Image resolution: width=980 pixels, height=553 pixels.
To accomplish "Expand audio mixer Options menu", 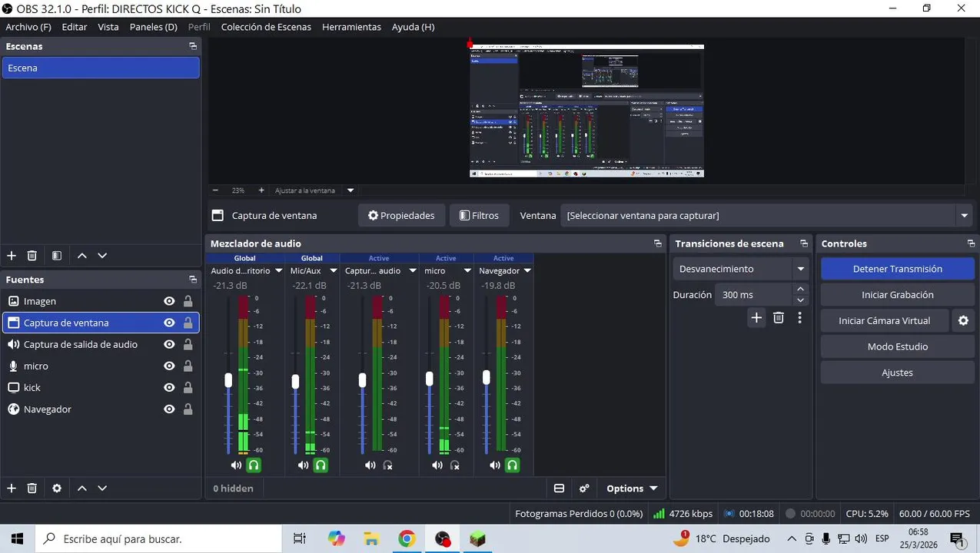I will tap(632, 488).
